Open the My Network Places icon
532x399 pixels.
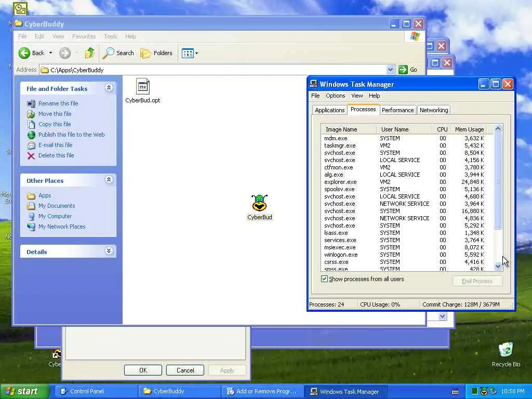pyautogui.click(x=31, y=227)
